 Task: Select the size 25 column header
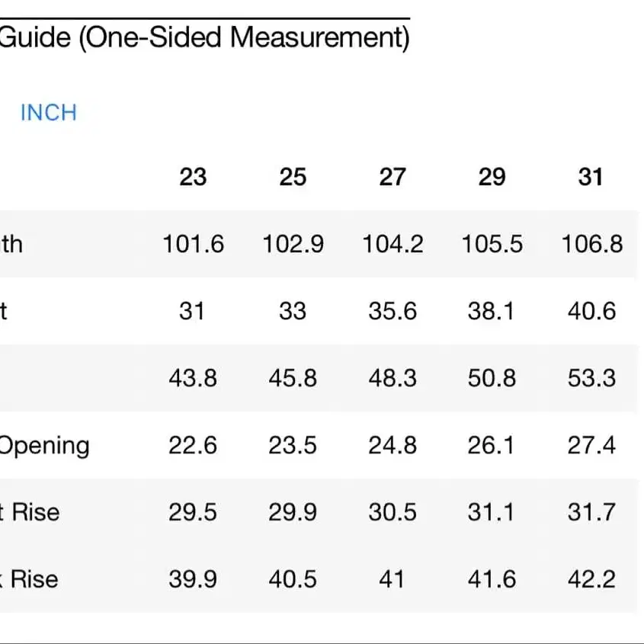pos(293,177)
